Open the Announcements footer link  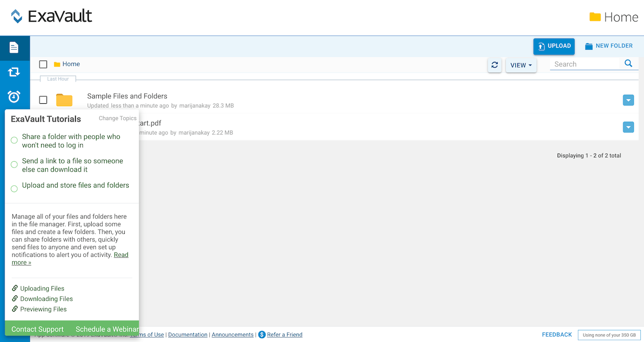click(x=233, y=334)
